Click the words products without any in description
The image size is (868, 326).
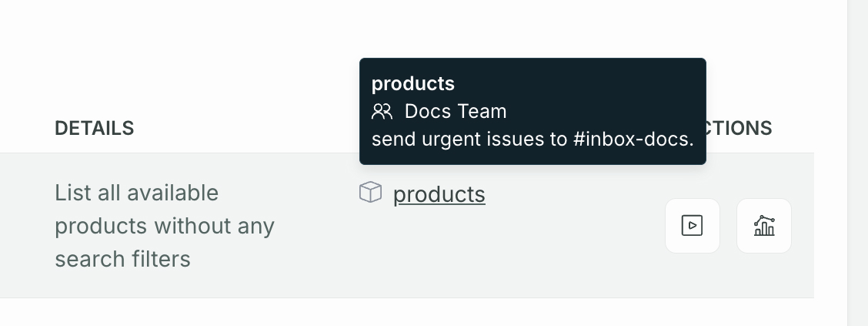pyautogui.click(x=165, y=227)
